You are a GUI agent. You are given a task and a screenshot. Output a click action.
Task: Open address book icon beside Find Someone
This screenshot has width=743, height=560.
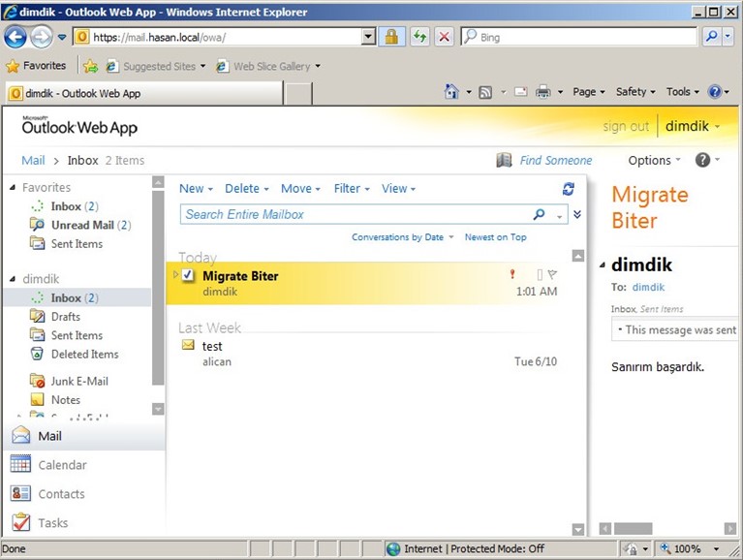[x=504, y=160]
